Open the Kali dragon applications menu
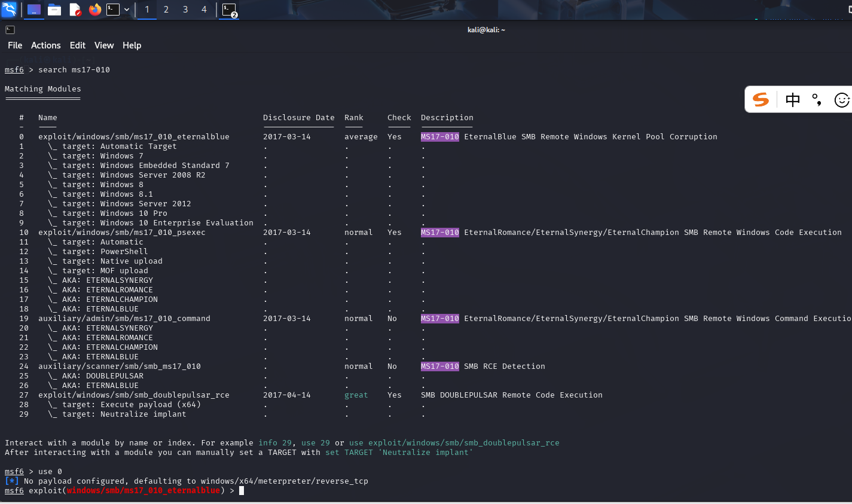Screen dimensions: 852x504 tap(9, 10)
